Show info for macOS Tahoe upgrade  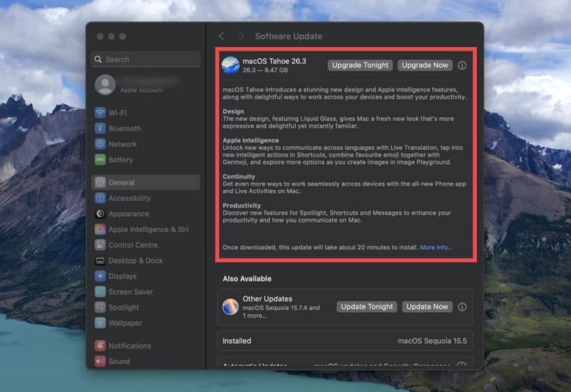point(462,65)
